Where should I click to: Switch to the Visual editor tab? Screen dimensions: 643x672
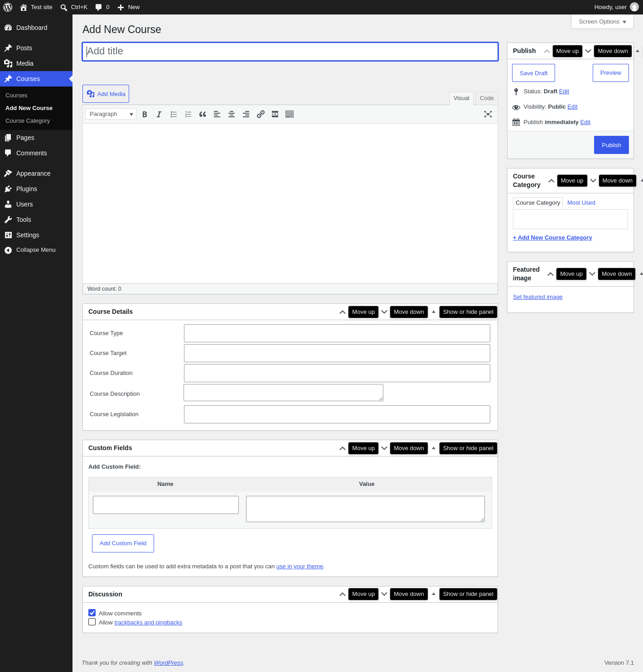pos(461,98)
